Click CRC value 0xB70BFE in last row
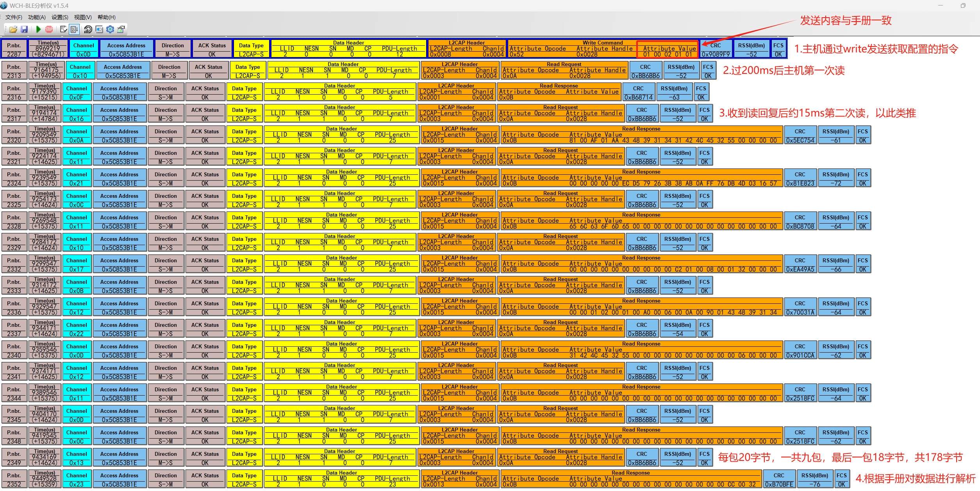 click(779, 484)
